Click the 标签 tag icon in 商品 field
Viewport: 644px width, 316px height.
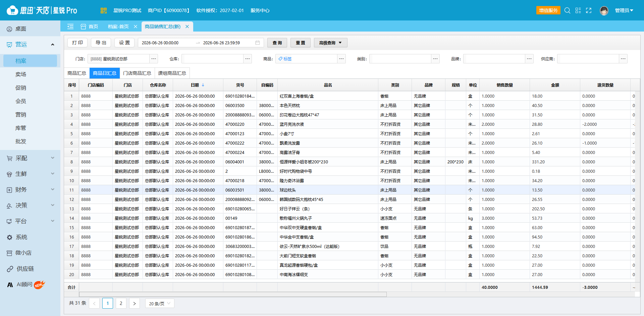(x=280, y=59)
